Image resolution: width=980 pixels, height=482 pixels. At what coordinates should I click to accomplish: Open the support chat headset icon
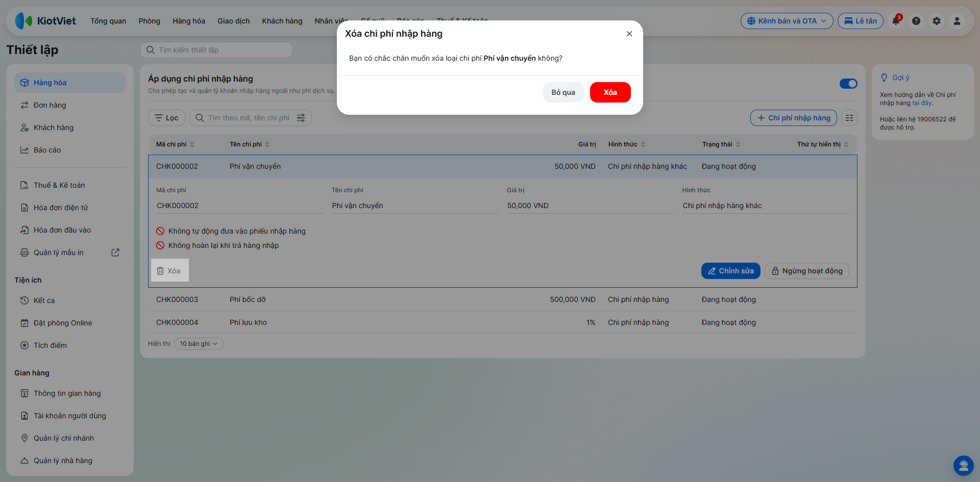point(964,466)
